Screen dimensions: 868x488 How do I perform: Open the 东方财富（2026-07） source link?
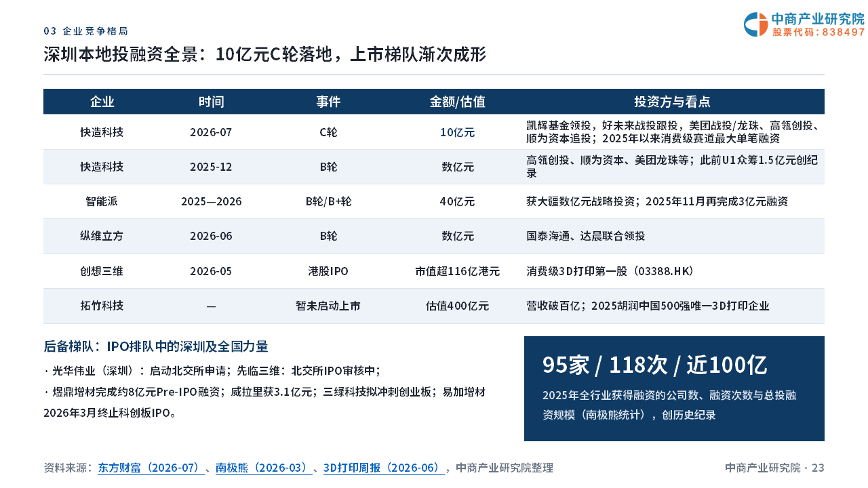coord(151,468)
